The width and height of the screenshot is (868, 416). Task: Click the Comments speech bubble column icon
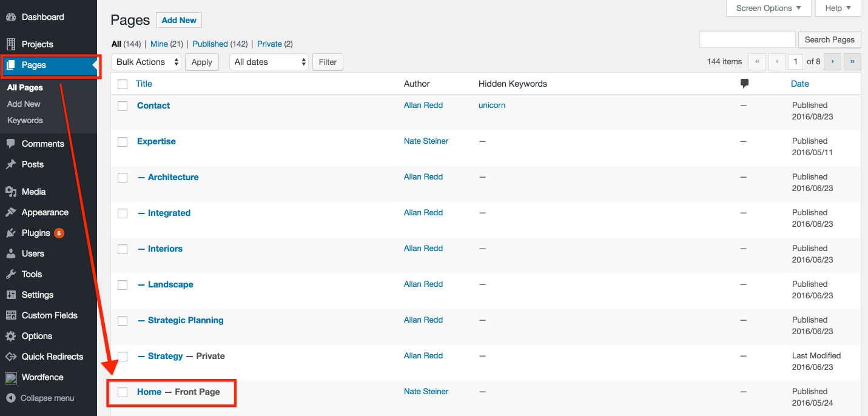coord(744,84)
